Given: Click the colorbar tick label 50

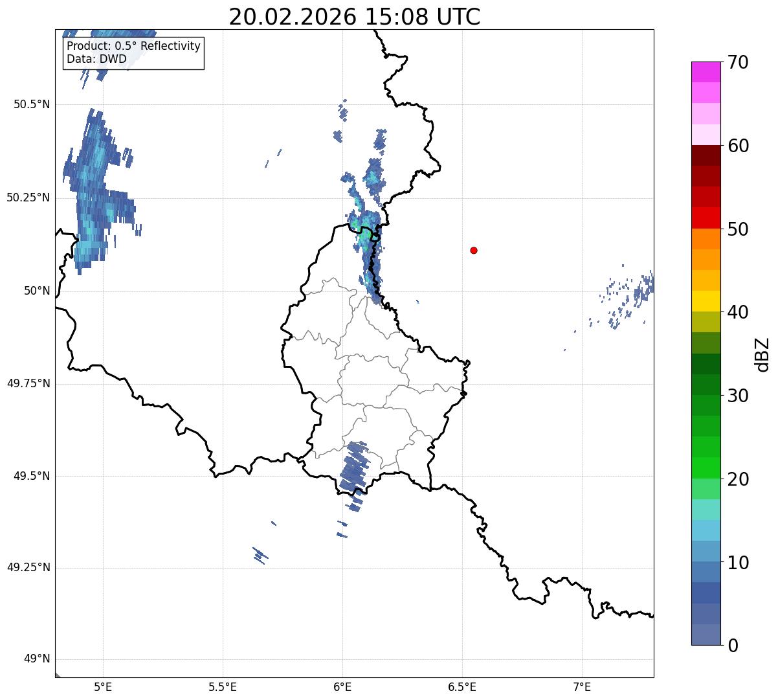Looking at the screenshot, I should [x=738, y=229].
